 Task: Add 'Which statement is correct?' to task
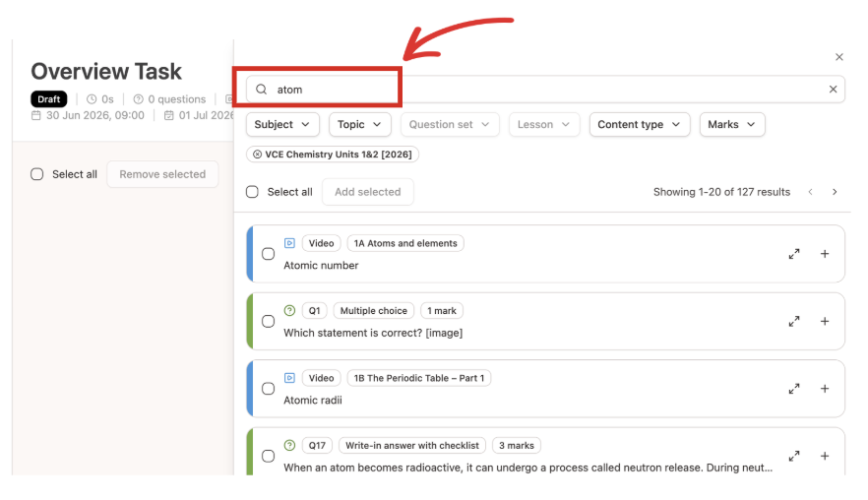[825, 321]
